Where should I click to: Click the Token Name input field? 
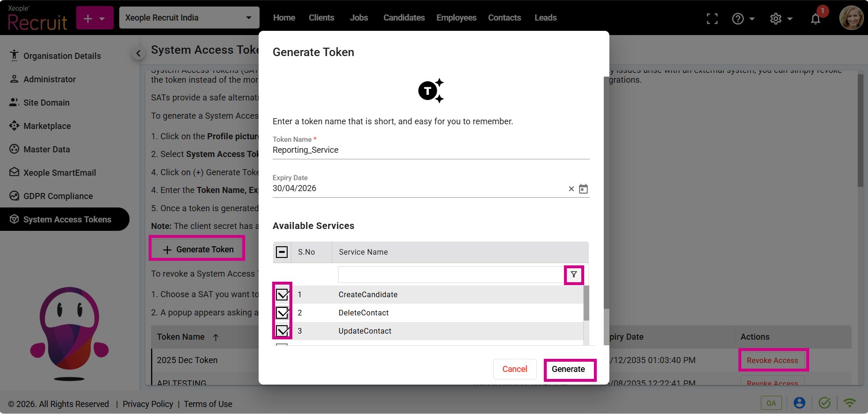(x=430, y=150)
